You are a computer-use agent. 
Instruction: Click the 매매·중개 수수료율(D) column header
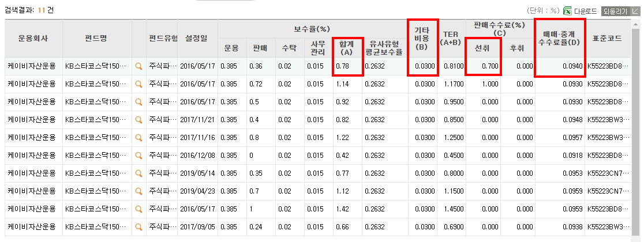[x=560, y=39]
